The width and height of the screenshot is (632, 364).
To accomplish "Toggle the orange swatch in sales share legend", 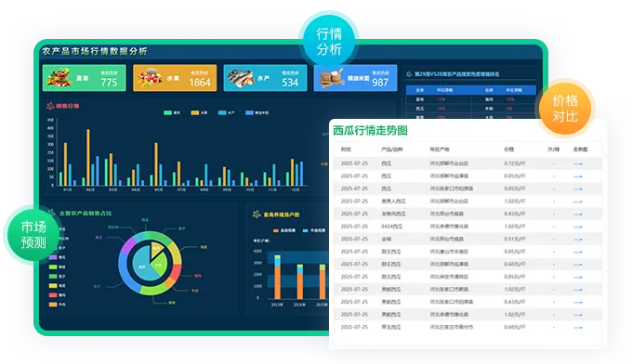I will (53, 305).
